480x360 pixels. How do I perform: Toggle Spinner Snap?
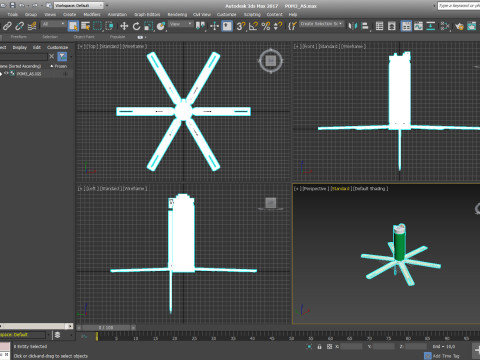tap(278, 26)
